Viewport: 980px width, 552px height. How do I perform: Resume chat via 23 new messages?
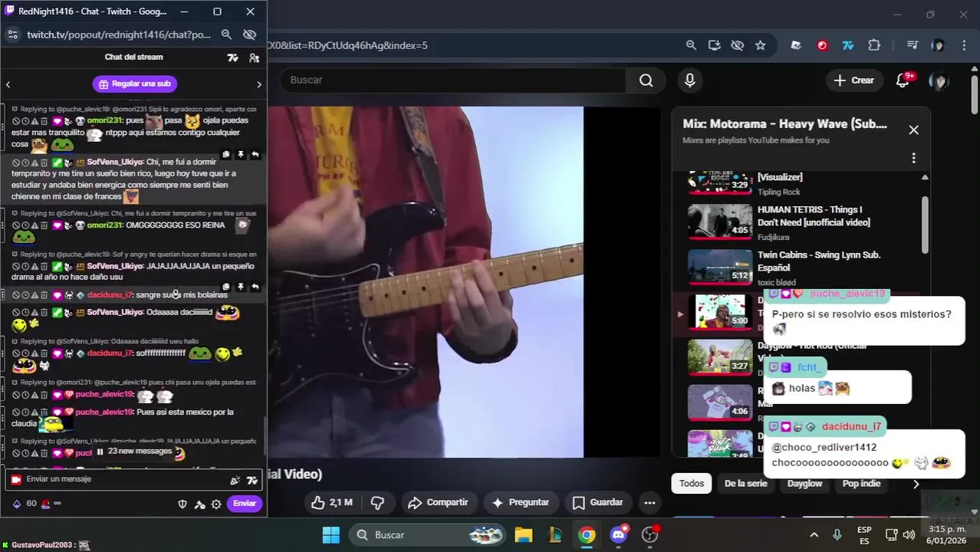coord(134,452)
